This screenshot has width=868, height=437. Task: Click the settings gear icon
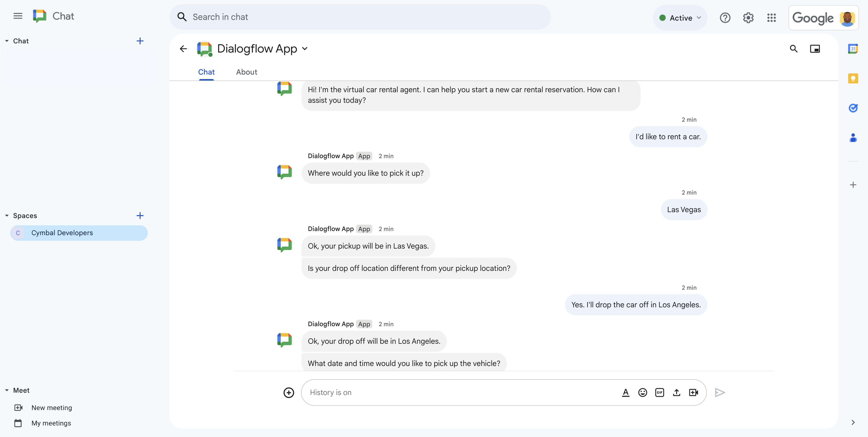point(748,17)
